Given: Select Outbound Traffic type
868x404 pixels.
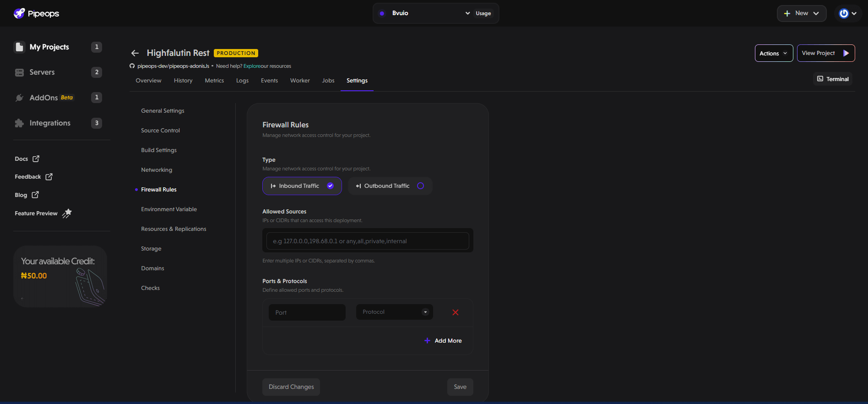Looking at the screenshot, I should 390,186.
